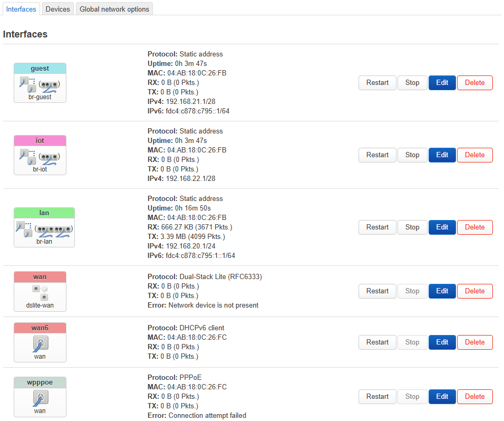Edit the wan DS-Lite interface
The height and width of the screenshot is (421, 504).
coord(442,291)
